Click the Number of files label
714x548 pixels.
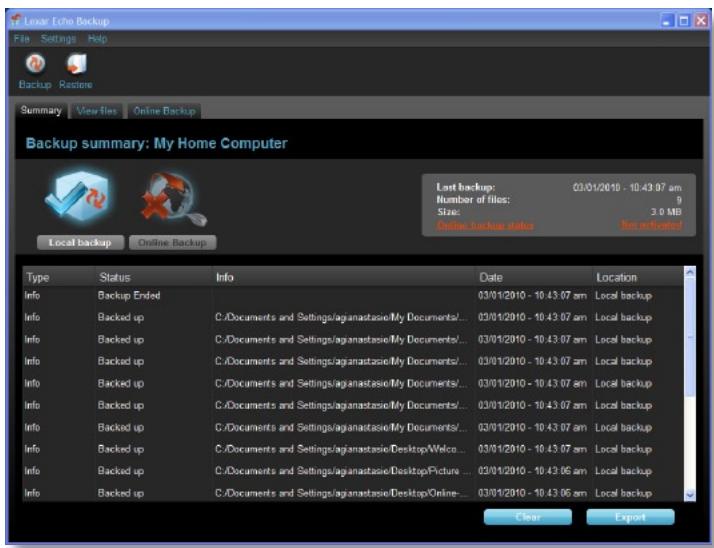click(x=473, y=200)
